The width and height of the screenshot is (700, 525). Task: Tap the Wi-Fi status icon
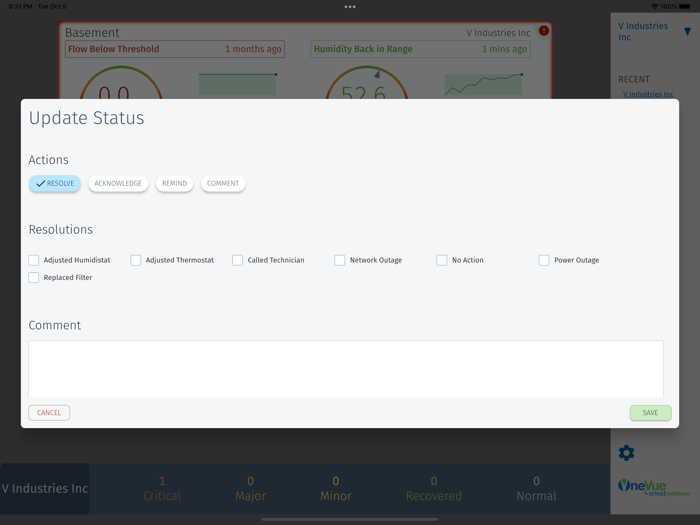[654, 7]
